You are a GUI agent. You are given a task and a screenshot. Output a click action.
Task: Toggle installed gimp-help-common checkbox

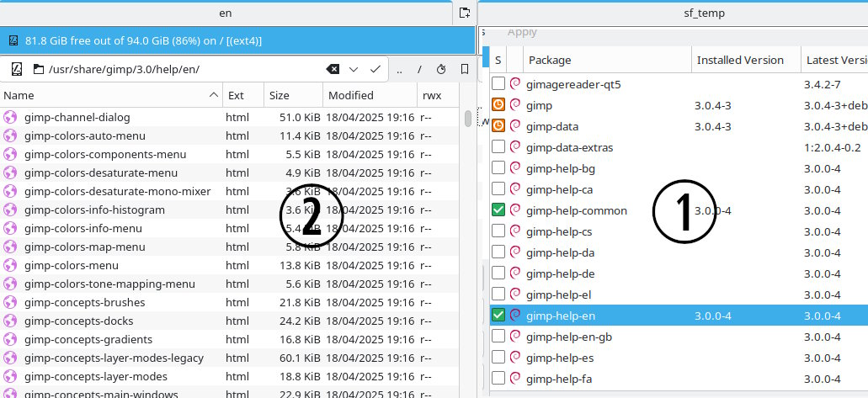pyautogui.click(x=498, y=210)
